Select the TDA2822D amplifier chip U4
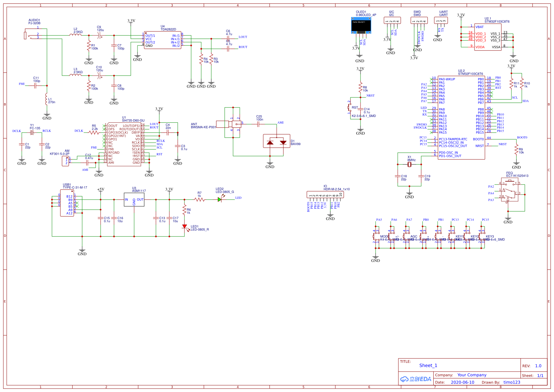This screenshot has height=392, width=554. click(x=163, y=41)
